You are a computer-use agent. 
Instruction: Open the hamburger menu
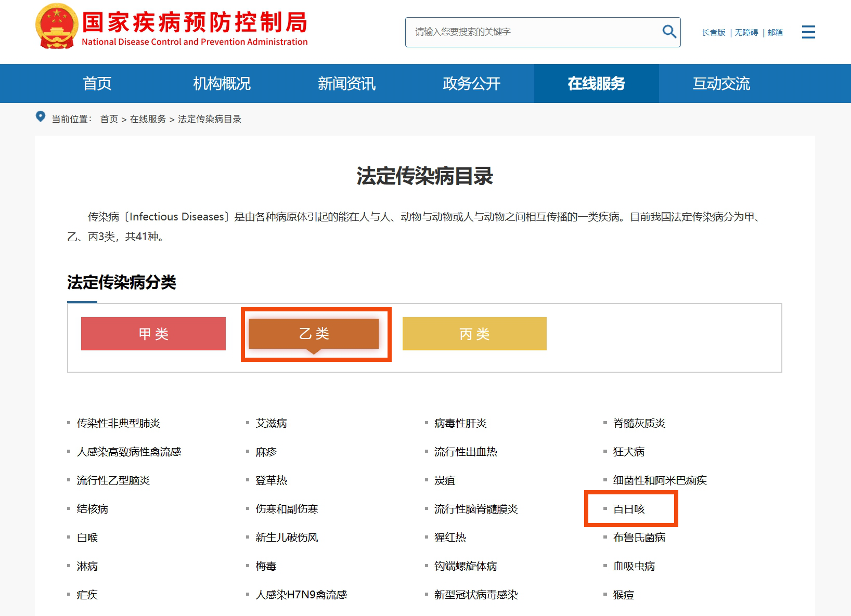tap(808, 32)
